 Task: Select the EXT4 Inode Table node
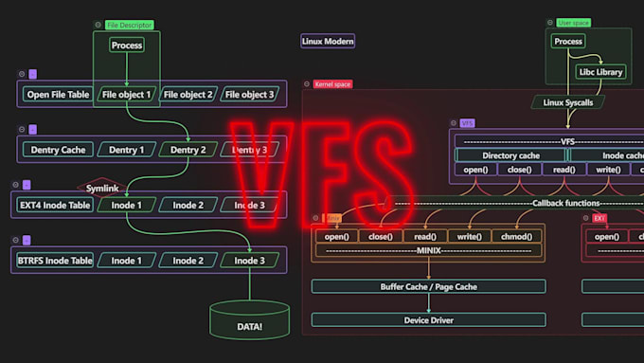click(x=55, y=205)
